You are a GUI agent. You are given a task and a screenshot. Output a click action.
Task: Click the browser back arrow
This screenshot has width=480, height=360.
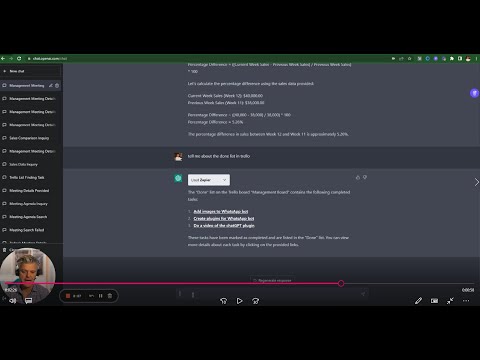[3, 59]
